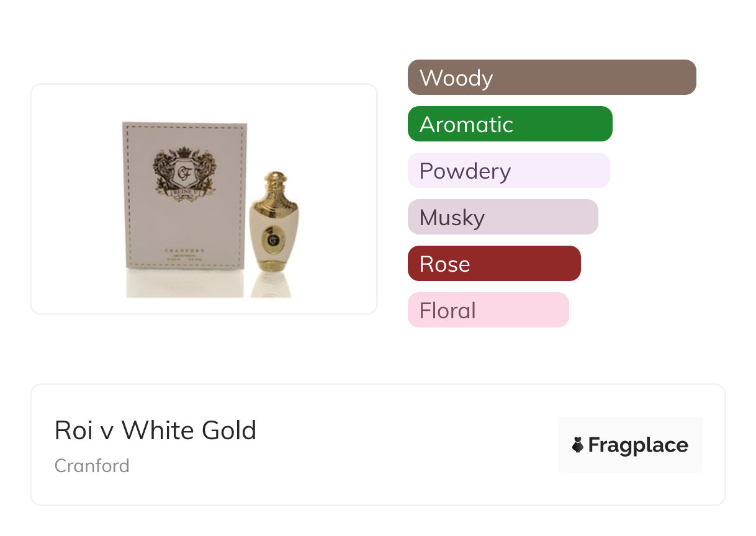Choose the lavender Powdery accord bar
This screenshot has width=756, height=536.
508,171
